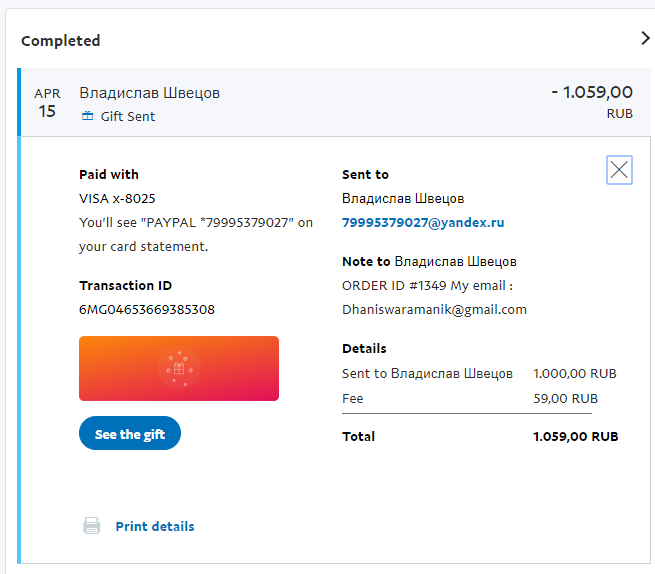Click the gift icon inside the orange banner

coord(179,368)
